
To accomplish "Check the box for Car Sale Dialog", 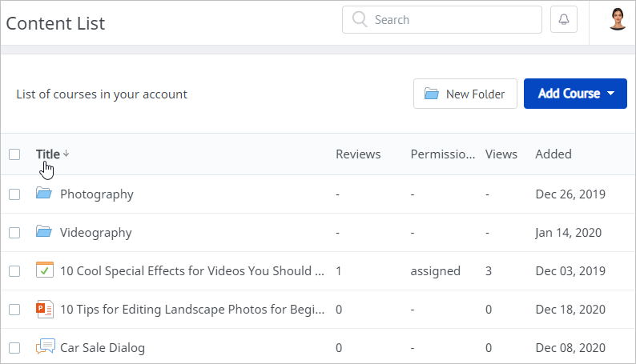I will [x=14, y=348].
